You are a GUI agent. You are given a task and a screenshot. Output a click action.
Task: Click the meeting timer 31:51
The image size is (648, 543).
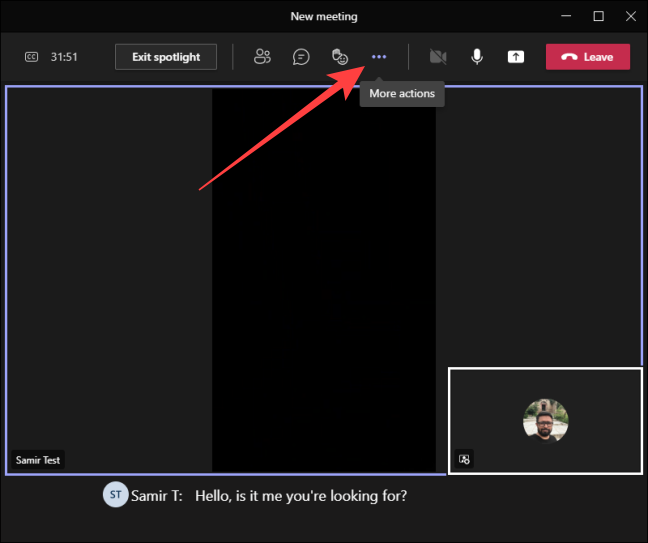[64, 57]
